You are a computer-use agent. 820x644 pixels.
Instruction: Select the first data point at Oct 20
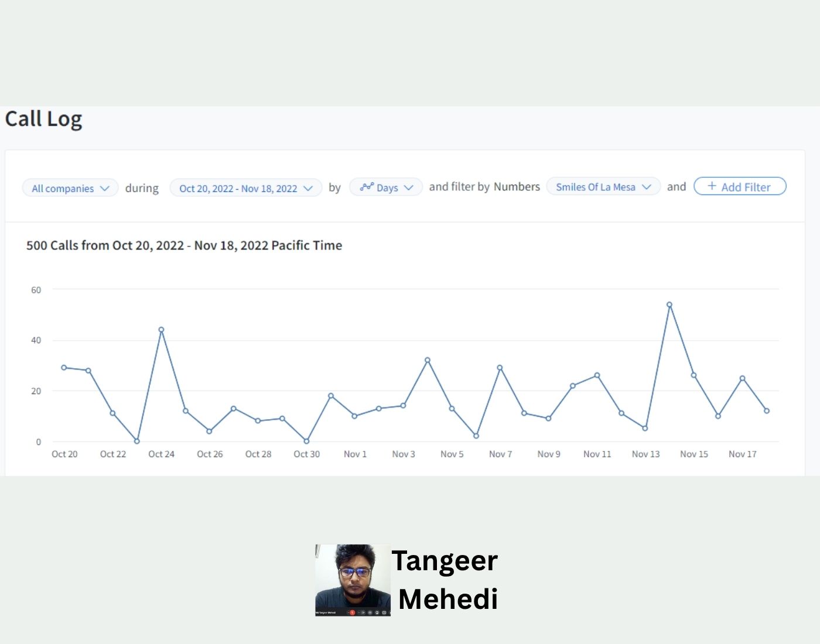64,368
